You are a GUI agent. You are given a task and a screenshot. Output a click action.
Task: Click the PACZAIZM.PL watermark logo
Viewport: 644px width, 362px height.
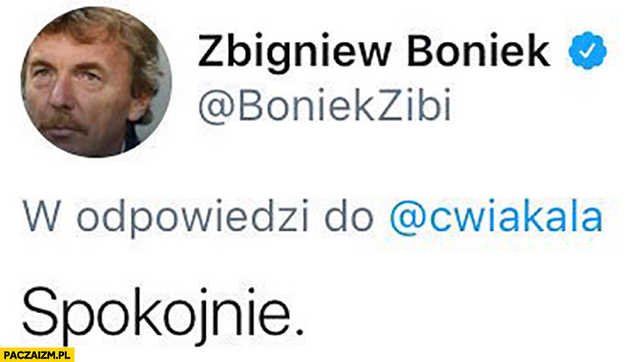(38, 355)
